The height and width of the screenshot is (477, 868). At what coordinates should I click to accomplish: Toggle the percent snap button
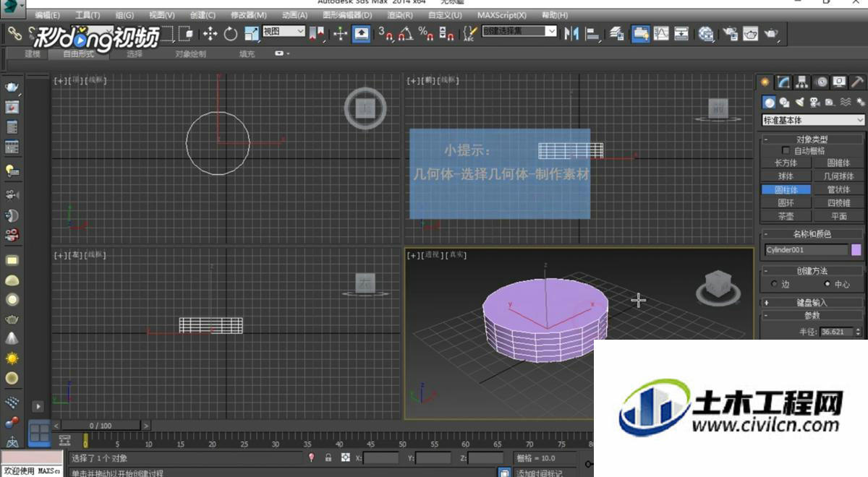pyautogui.click(x=426, y=33)
